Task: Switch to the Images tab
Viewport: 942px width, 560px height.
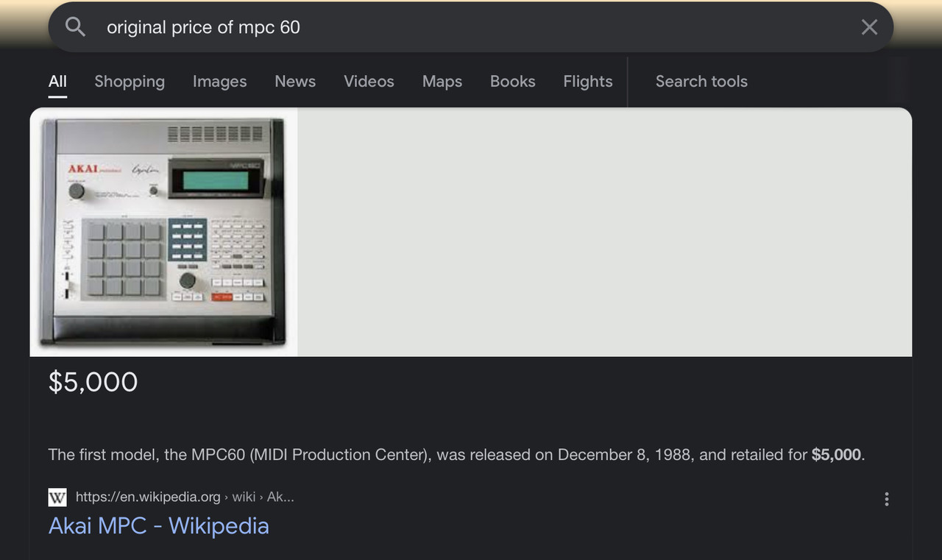Action: pos(219,82)
